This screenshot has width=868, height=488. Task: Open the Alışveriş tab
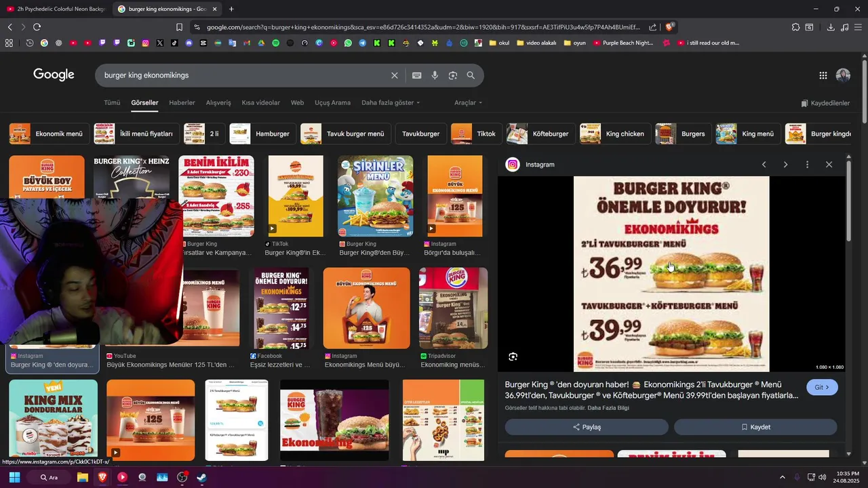pos(218,103)
